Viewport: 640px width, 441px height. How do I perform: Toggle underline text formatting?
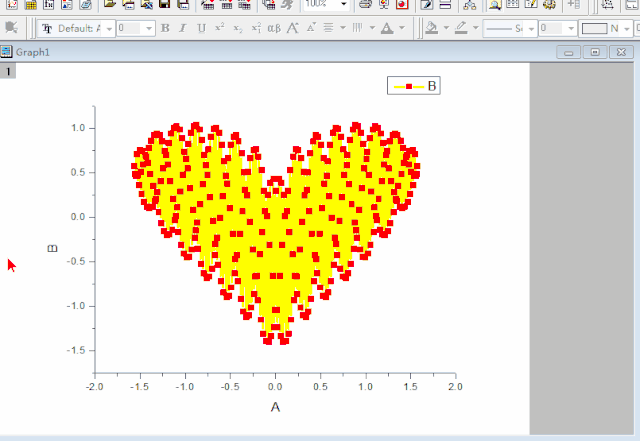pos(201,28)
